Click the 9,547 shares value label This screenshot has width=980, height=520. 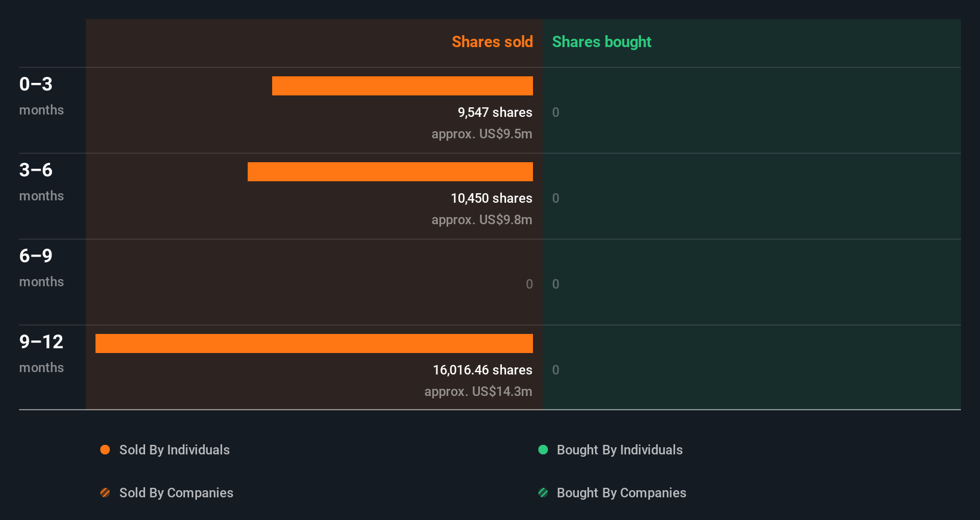(495, 112)
